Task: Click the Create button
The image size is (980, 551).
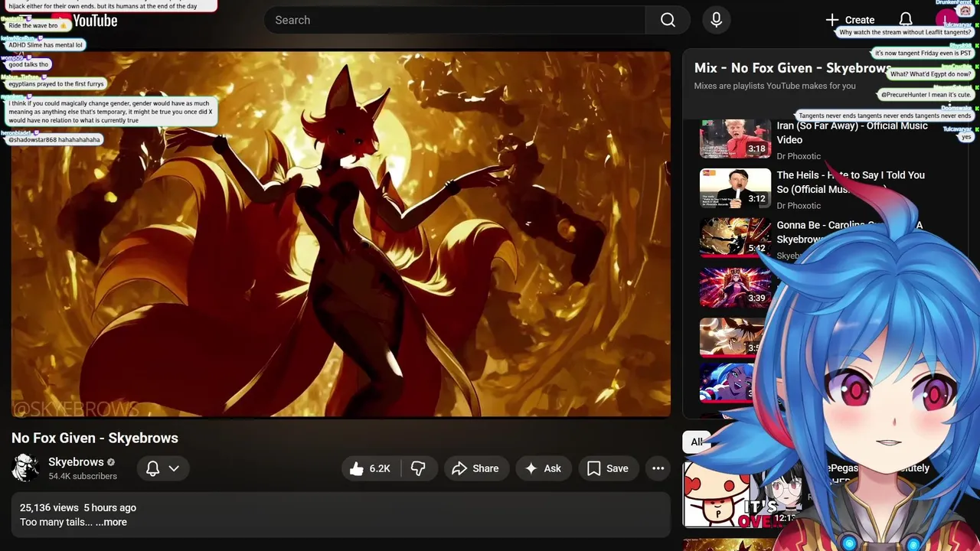Action: click(850, 20)
